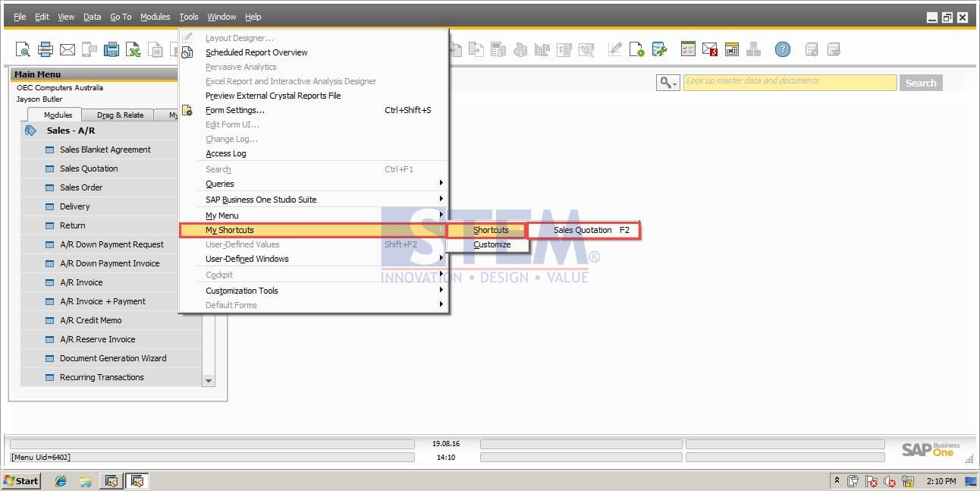Click the settings grid icon right of Help
Viewport: 980px width, 491px height.
(812, 49)
